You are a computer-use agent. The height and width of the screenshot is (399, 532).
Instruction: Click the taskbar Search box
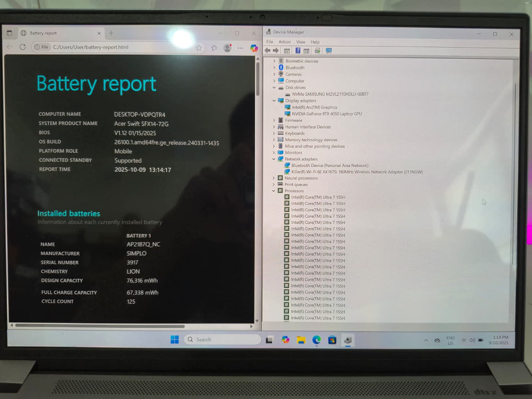pos(222,339)
